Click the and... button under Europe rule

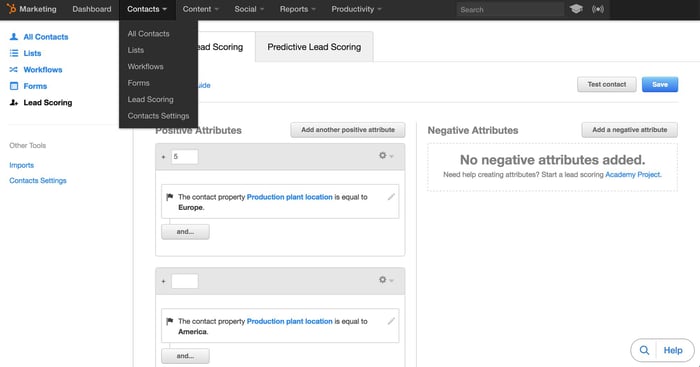(185, 232)
